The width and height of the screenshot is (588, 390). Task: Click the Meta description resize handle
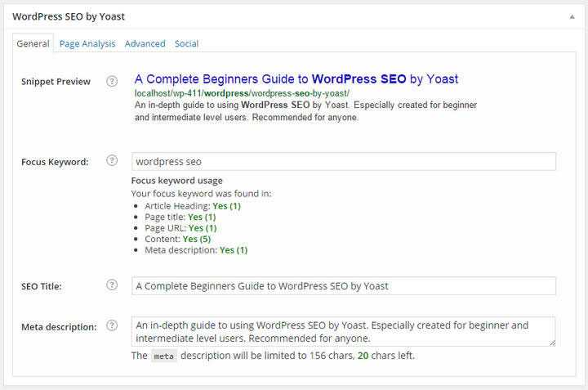pyautogui.click(x=552, y=342)
